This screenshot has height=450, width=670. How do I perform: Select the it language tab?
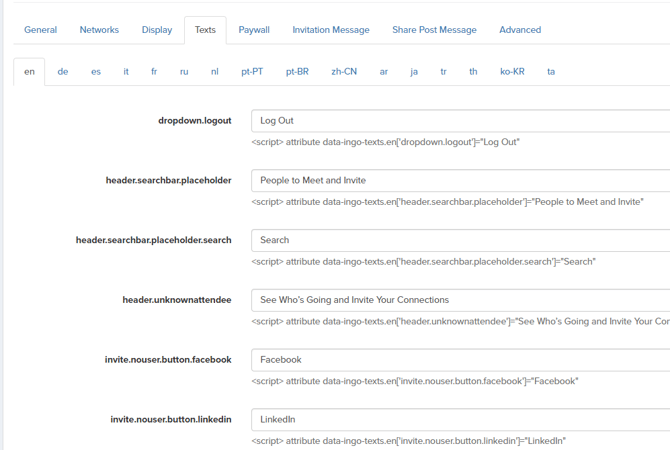(126, 72)
